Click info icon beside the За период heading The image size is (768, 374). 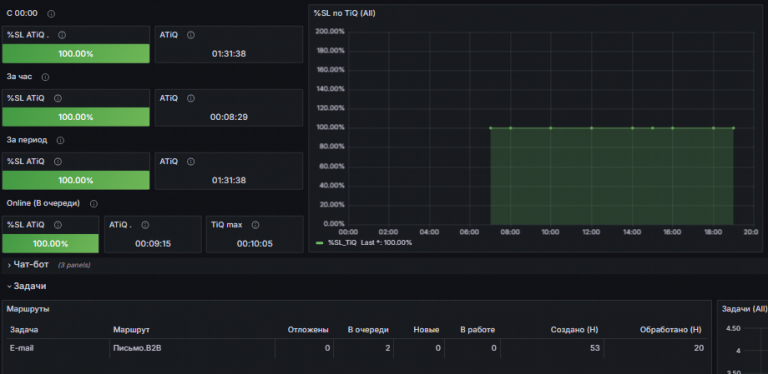(x=60, y=140)
